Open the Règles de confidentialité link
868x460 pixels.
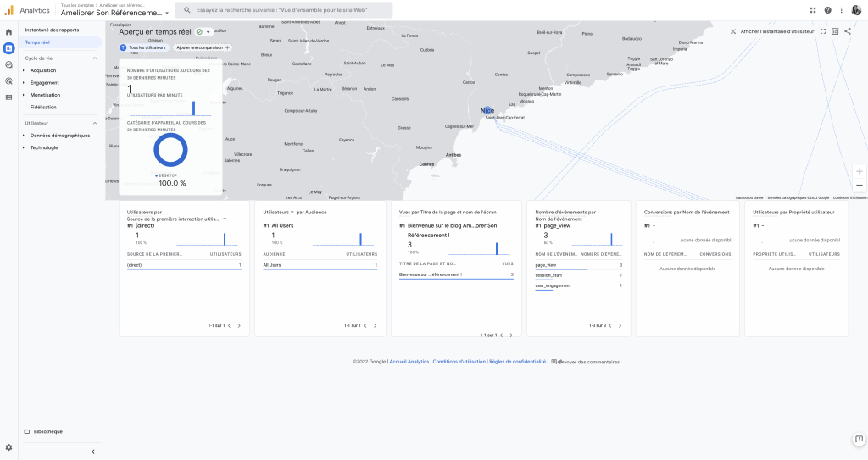[517, 362]
